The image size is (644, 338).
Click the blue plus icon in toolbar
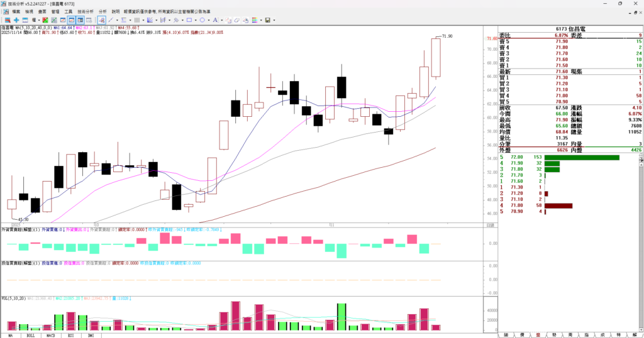click(x=16, y=20)
